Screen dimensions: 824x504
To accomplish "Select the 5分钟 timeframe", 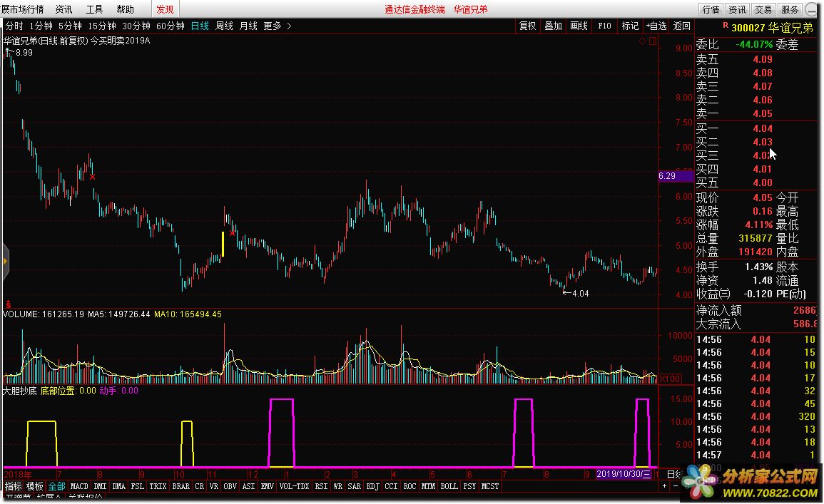I will click(x=70, y=26).
